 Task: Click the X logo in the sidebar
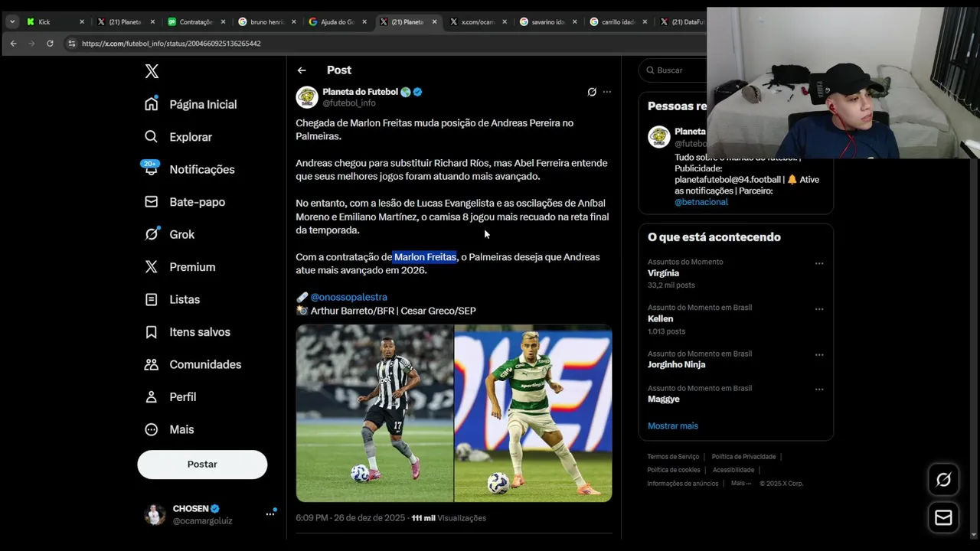(x=152, y=71)
